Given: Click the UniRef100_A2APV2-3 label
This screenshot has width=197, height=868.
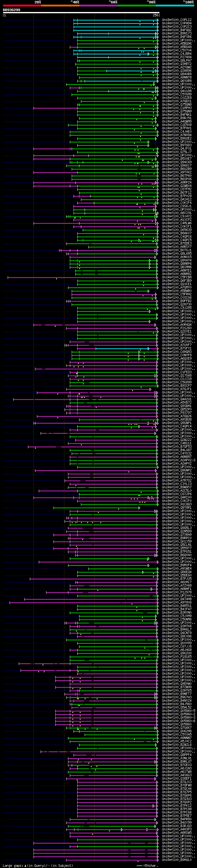Looking at the screenshot, I should pos(179,460).
